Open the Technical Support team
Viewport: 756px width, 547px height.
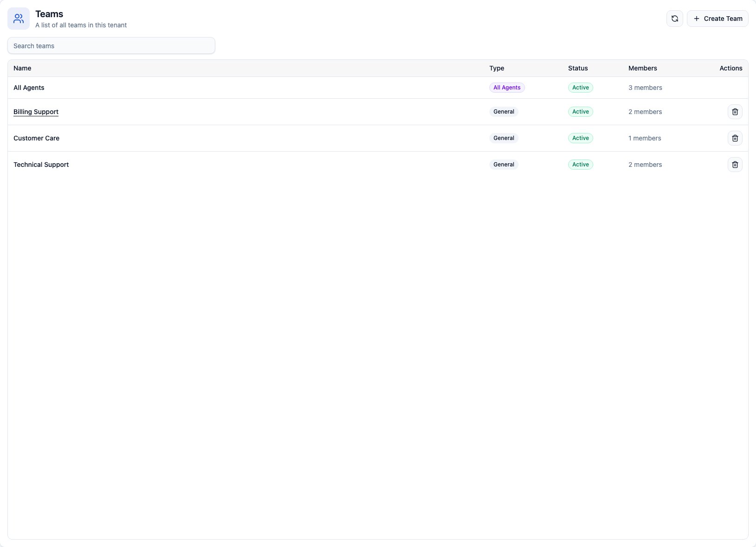click(41, 165)
